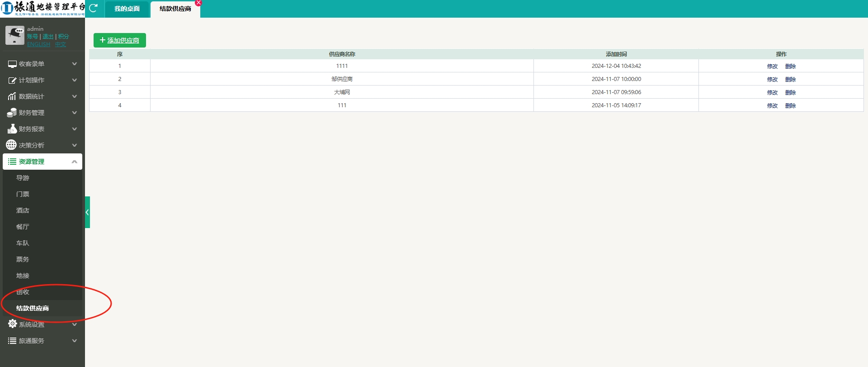The width and height of the screenshot is (868, 367).
Task: Click the 数据统计 chart icon
Action: coord(12,96)
